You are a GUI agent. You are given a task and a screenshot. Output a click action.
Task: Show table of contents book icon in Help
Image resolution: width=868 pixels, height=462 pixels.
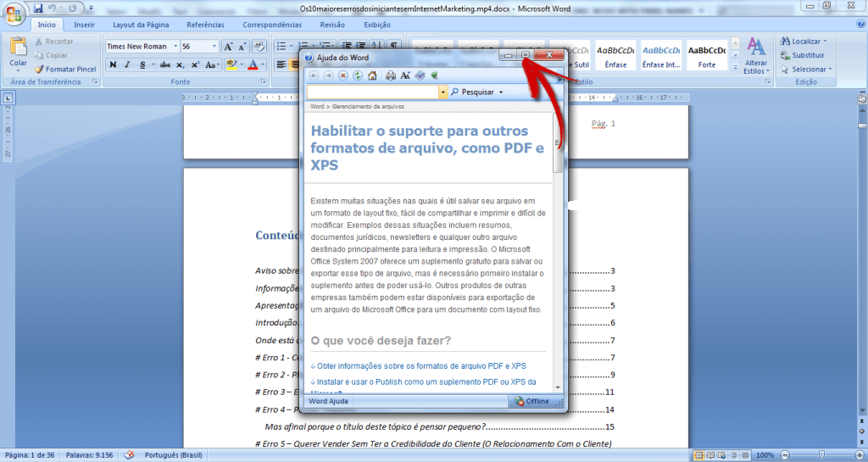pyautogui.click(x=420, y=75)
